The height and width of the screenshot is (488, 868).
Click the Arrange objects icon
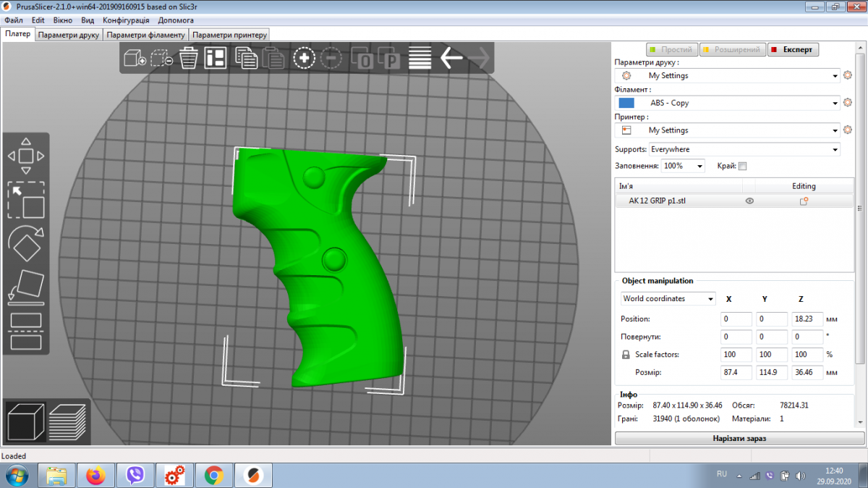[x=215, y=59]
